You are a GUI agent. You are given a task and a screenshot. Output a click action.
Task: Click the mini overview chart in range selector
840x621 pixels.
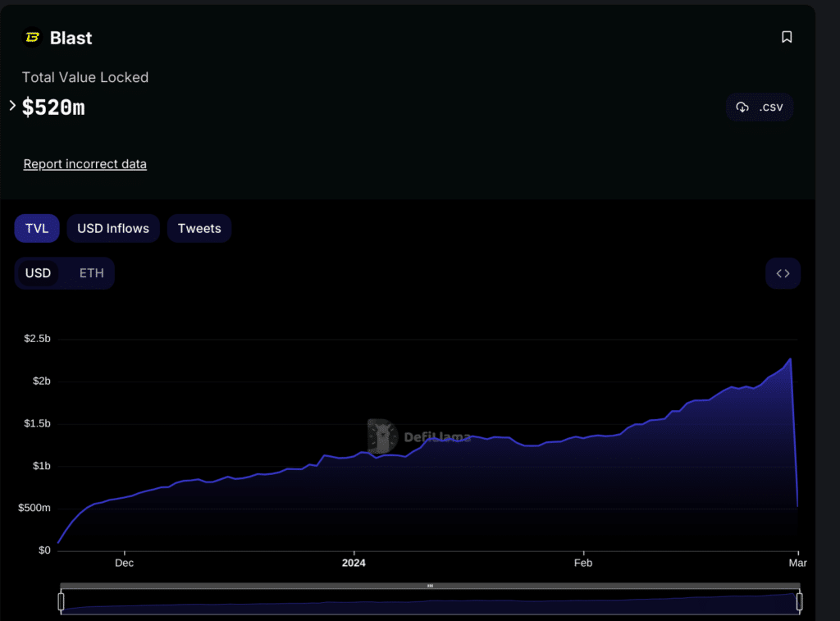coord(430,601)
